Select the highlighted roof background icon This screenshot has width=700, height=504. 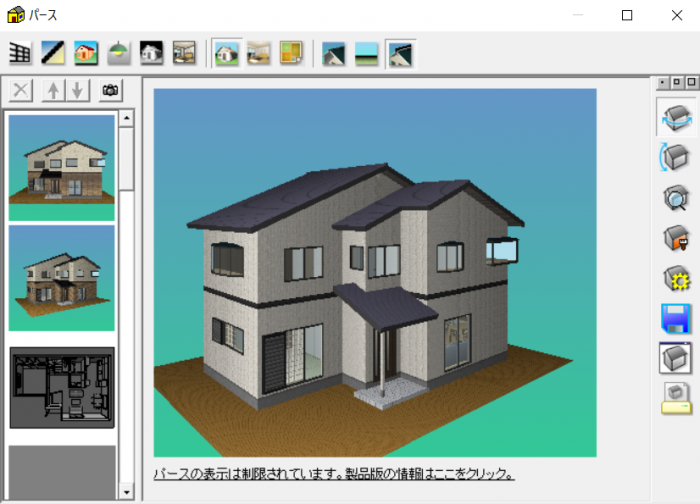coord(400,54)
